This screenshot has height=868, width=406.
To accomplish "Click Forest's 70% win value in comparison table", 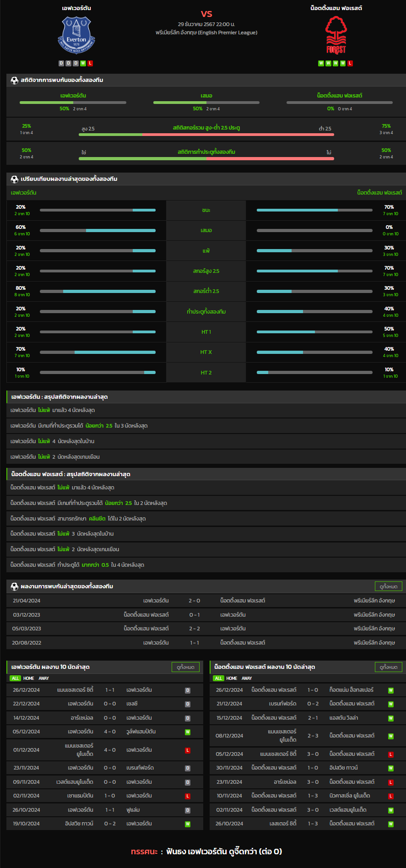I will 389,207.
